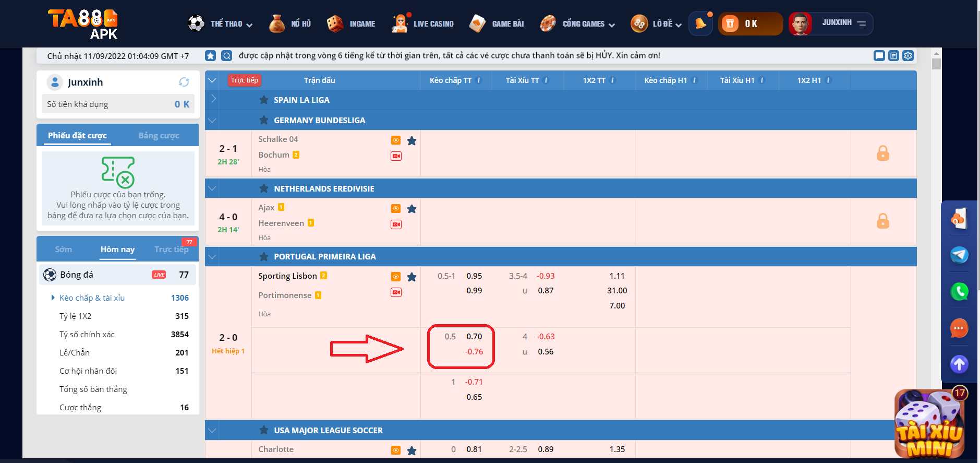980x463 pixels.
Task: Star the Germany Bundesliga league
Action: [x=264, y=120]
